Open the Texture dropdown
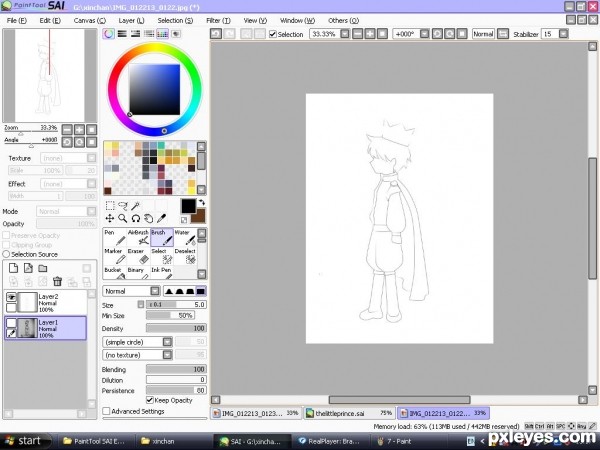 click(x=91, y=158)
